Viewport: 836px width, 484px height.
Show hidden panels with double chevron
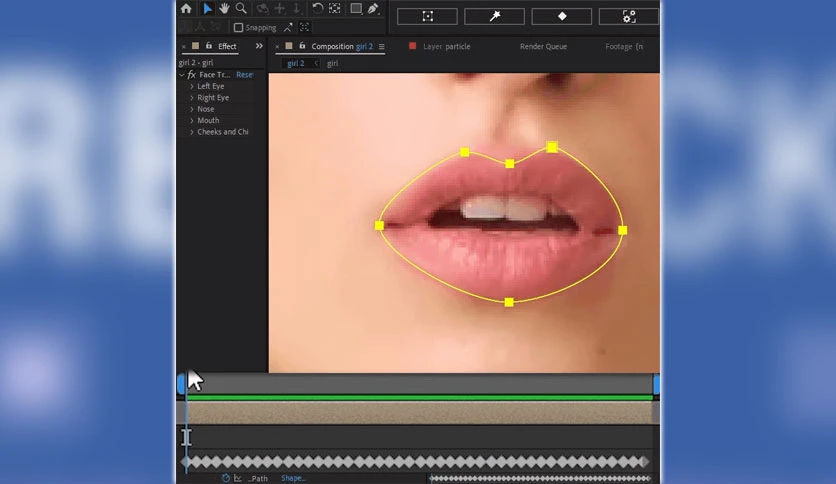(259, 46)
